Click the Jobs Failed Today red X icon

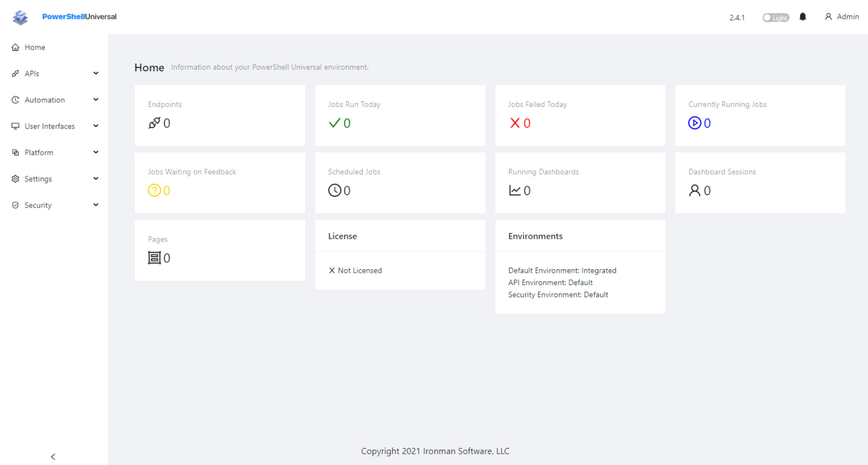514,123
